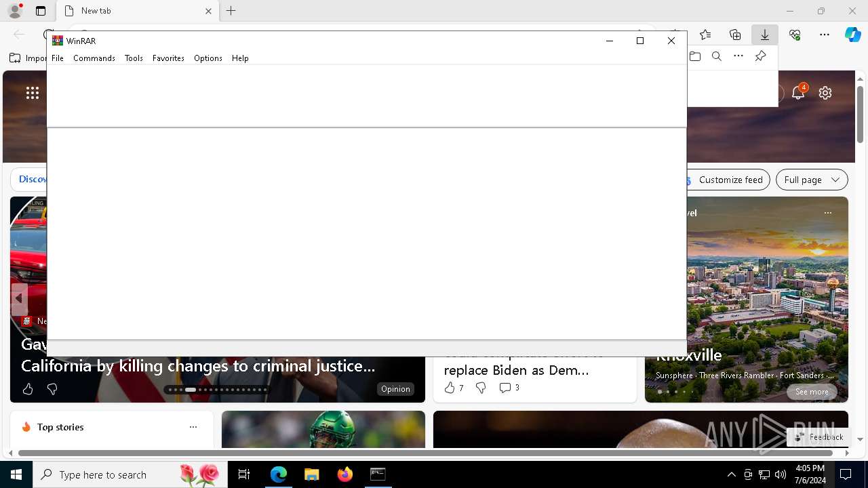
Task: Open Edge profile avatar
Action: click(15, 11)
